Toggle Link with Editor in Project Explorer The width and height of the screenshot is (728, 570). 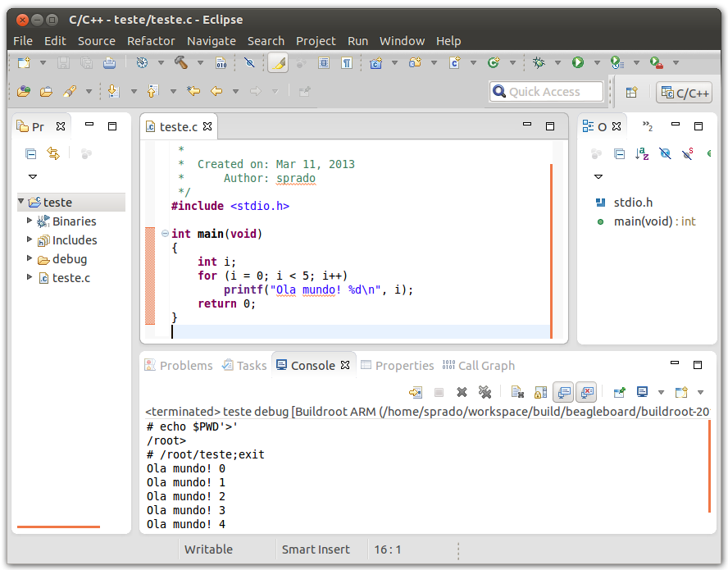pos(53,153)
